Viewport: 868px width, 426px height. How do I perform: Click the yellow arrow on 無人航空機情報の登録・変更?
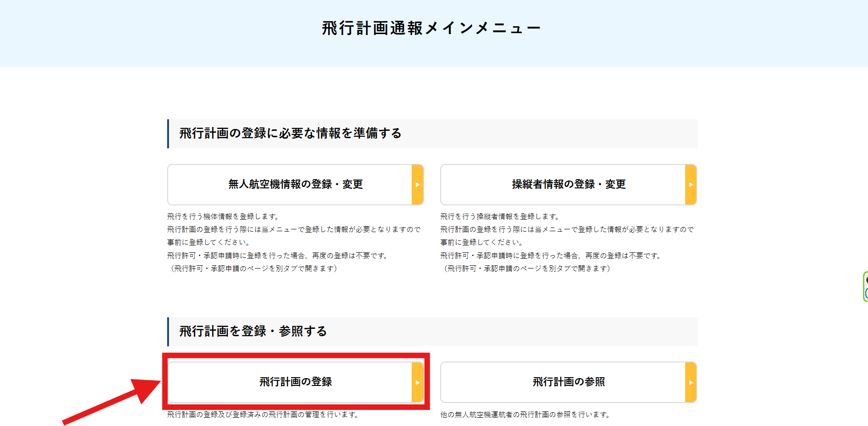[x=417, y=185]
